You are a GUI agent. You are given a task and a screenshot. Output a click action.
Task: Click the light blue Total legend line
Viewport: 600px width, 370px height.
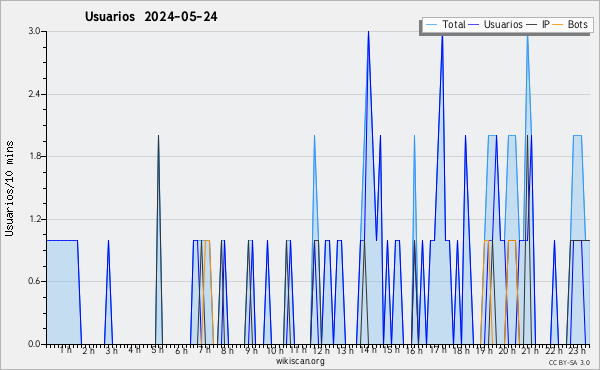[x=431, y=24]
